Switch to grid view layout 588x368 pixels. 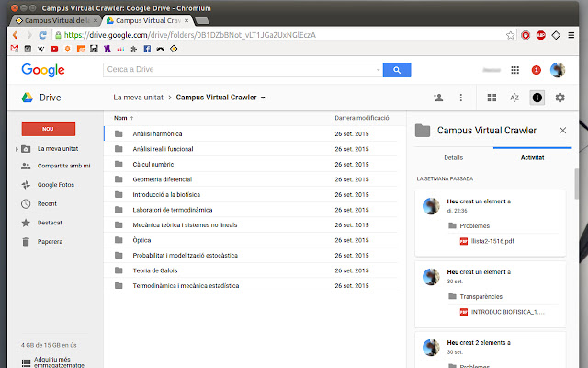[x=492, y=98]
